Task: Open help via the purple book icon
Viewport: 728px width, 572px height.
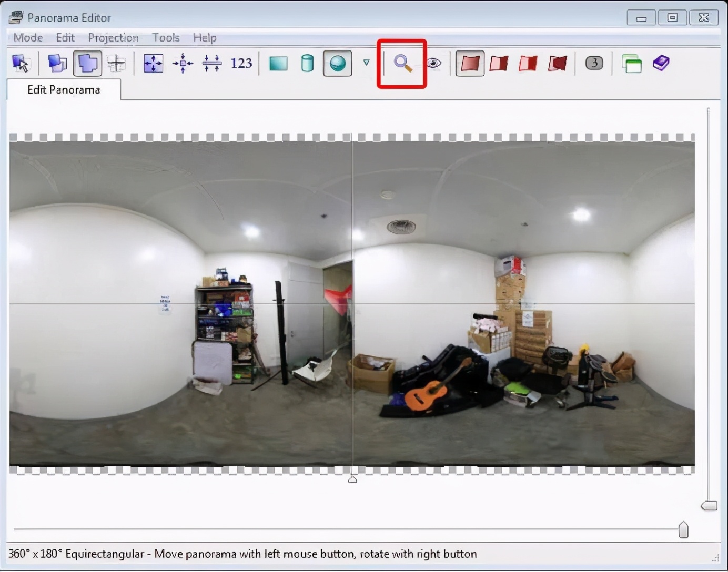Action: coord(661,63)
